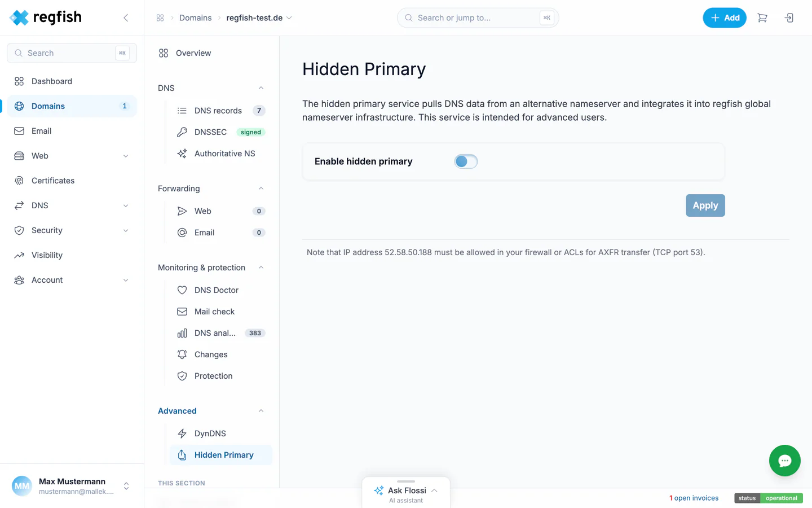Open the regfish-test.de domain dropdown
Viewport: 812px width, 508px height.
click(x=289, y=18)
